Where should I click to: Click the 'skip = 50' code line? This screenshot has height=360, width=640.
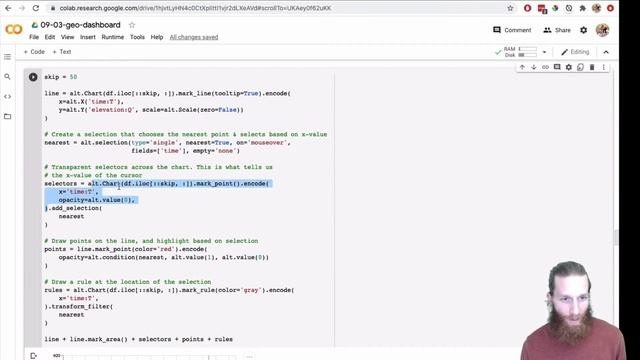[x=61, y=77]
